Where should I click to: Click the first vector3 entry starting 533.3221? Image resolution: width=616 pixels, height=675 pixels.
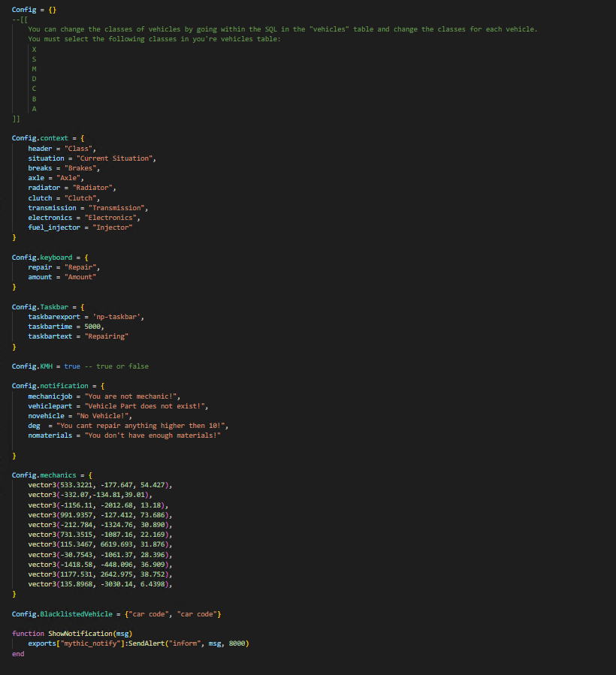click(x=101, y=485)
